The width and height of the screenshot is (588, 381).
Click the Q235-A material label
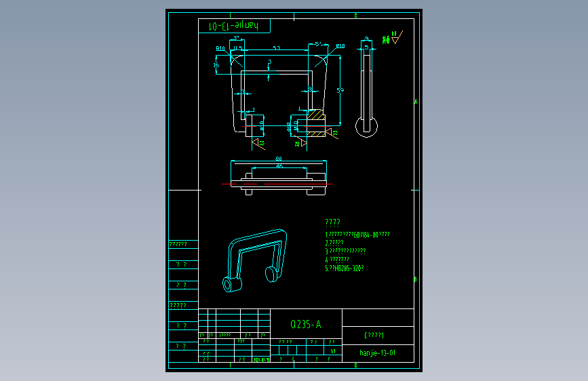(306, 324)
